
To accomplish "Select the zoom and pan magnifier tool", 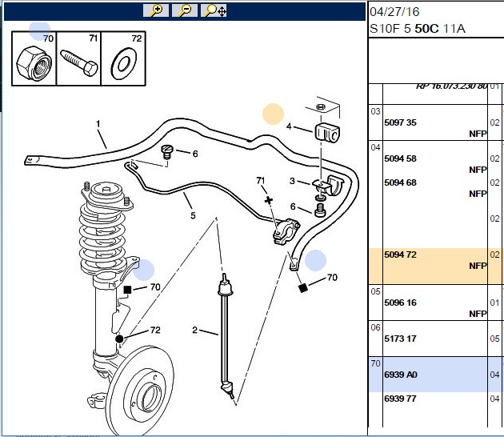I will [214, 10].
